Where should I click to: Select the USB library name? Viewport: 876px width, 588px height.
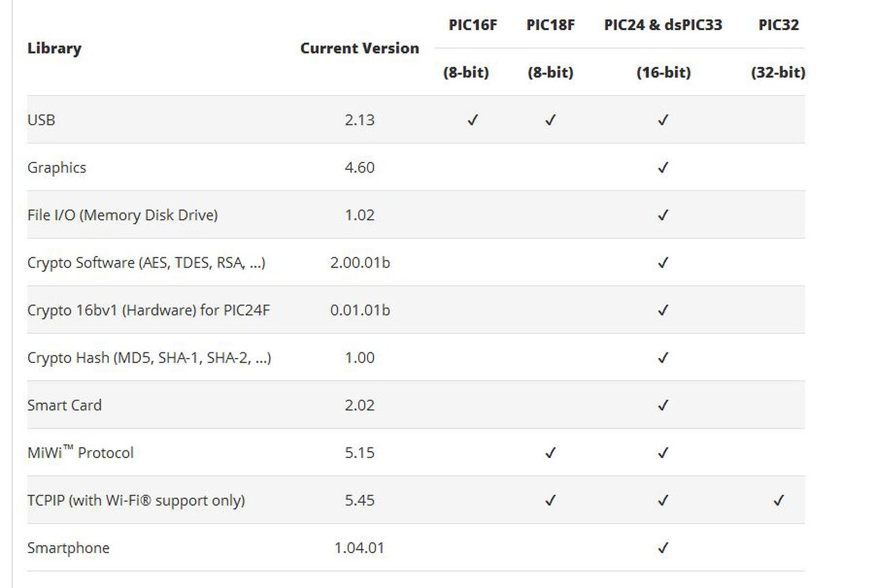pyautogui.click(x=41, y=120)
